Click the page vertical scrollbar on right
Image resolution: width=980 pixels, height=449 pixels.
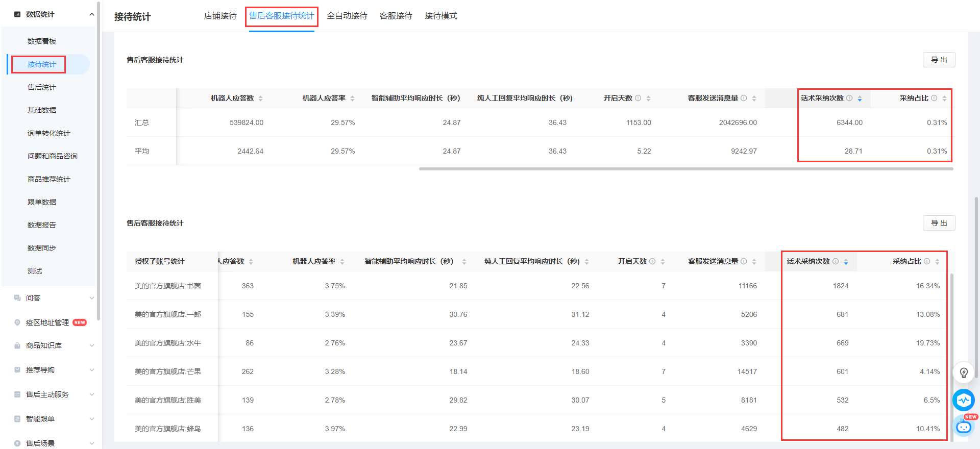(x=976, y=287)
